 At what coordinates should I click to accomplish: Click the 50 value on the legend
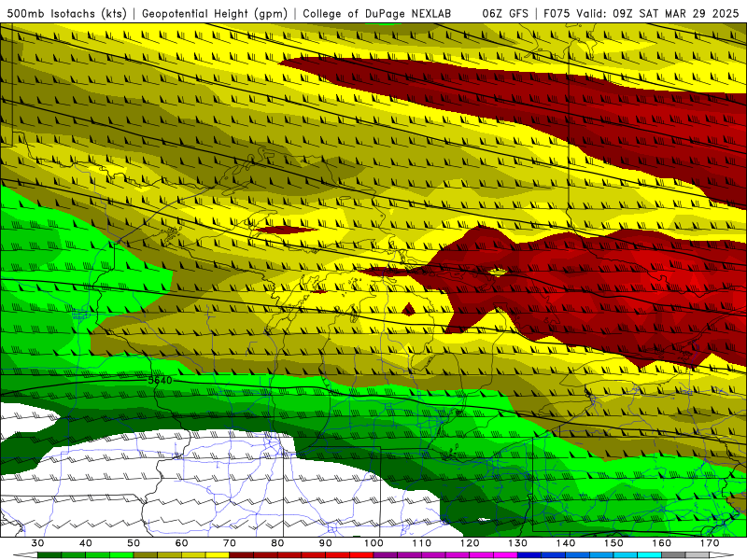(x=134, y=543)
